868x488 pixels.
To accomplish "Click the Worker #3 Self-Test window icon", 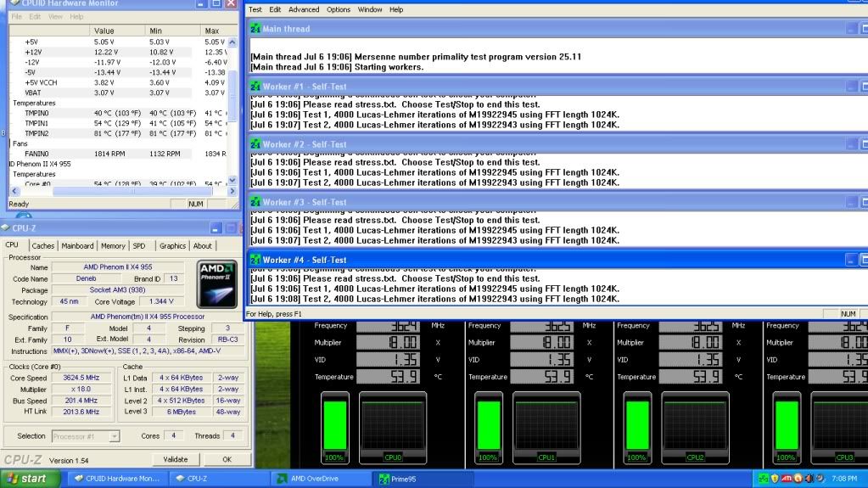I will click(255, 203).
